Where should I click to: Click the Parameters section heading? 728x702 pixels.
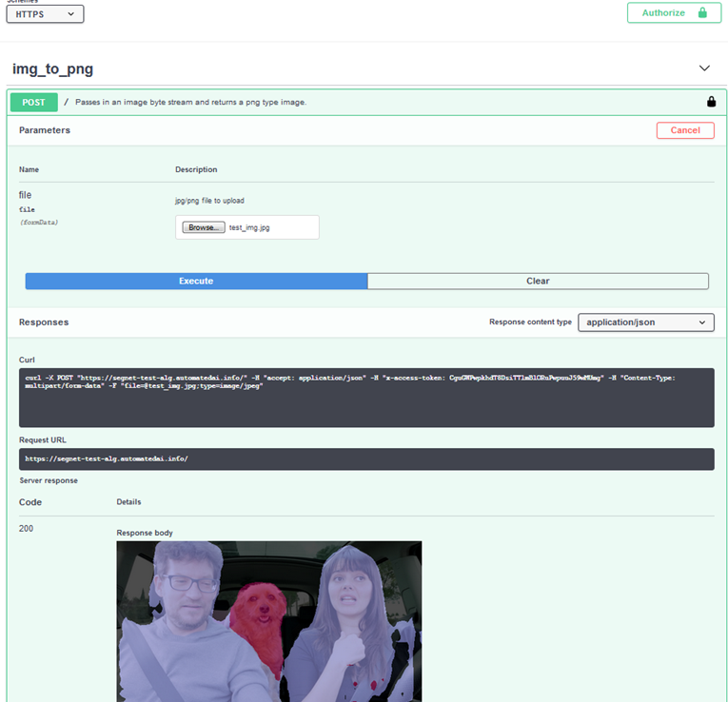pyautogui.click(x=45, y=130)
